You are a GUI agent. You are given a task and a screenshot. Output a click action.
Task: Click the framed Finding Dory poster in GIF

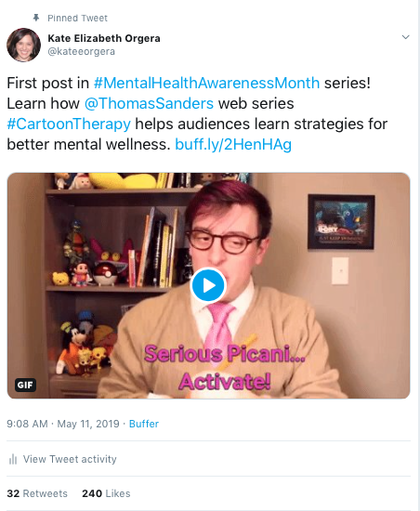tap(341, 222)
